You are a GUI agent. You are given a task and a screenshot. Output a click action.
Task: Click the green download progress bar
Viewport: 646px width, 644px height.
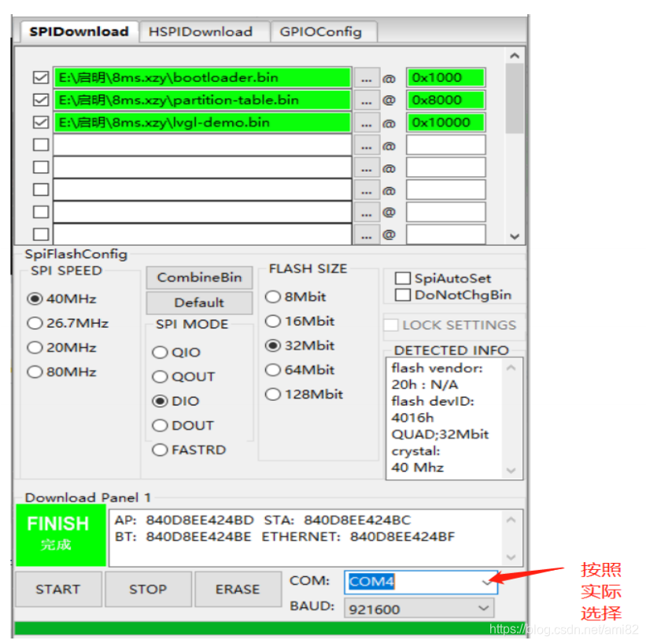click(270, 628)
